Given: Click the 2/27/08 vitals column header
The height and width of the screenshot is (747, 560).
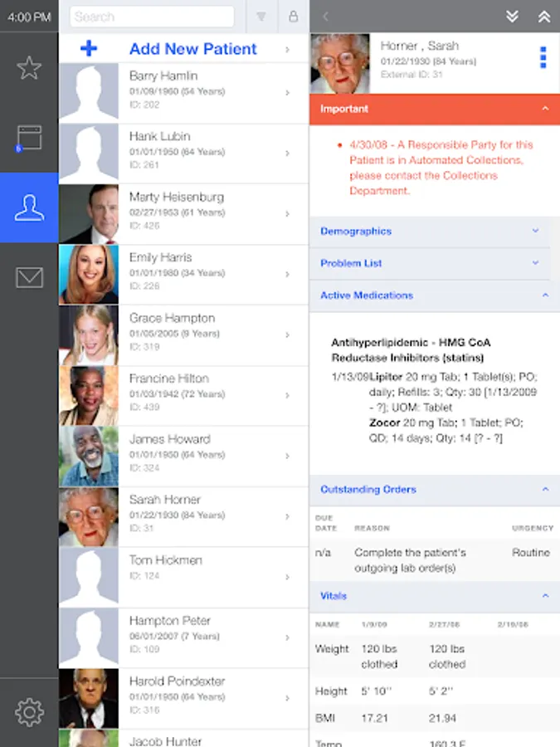Looking at the screenshot, I should (x=444, y=624).
